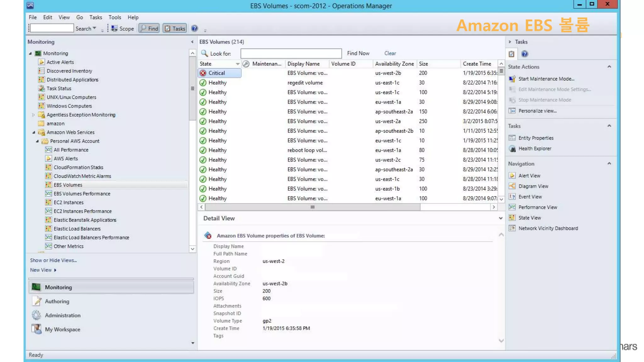Click the blue Help icon in toolbar
644x362 pixels.
[x=195, y=29]
